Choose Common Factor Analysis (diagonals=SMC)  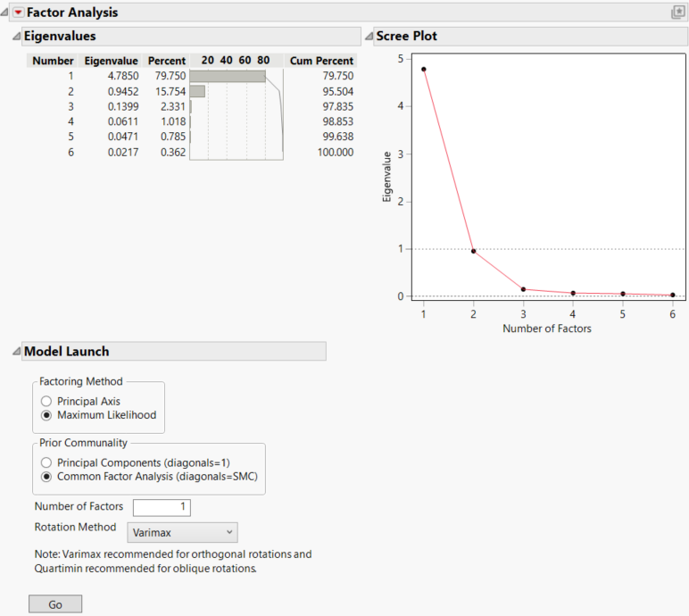point(46,477)
